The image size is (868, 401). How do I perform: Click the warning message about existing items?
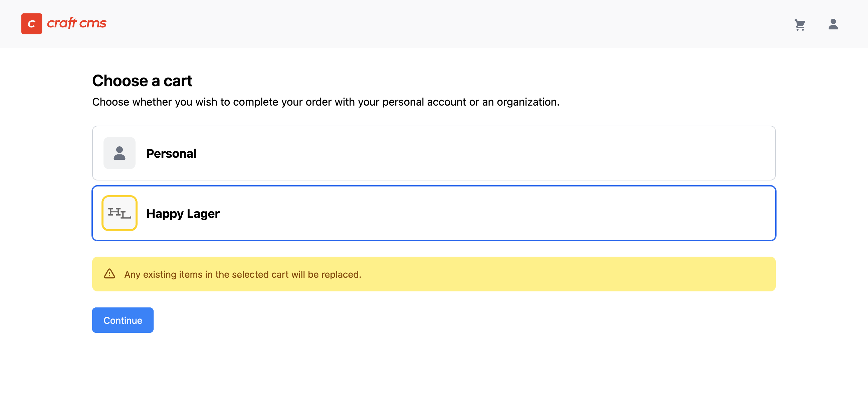[x=243, y=275]
